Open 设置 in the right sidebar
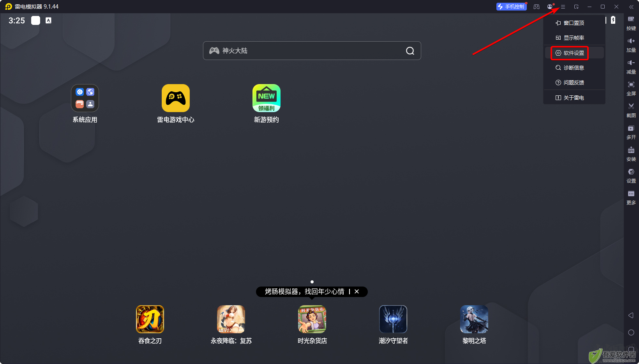The width and height of the screenshot is (639, 364). (x=631, y=176)
